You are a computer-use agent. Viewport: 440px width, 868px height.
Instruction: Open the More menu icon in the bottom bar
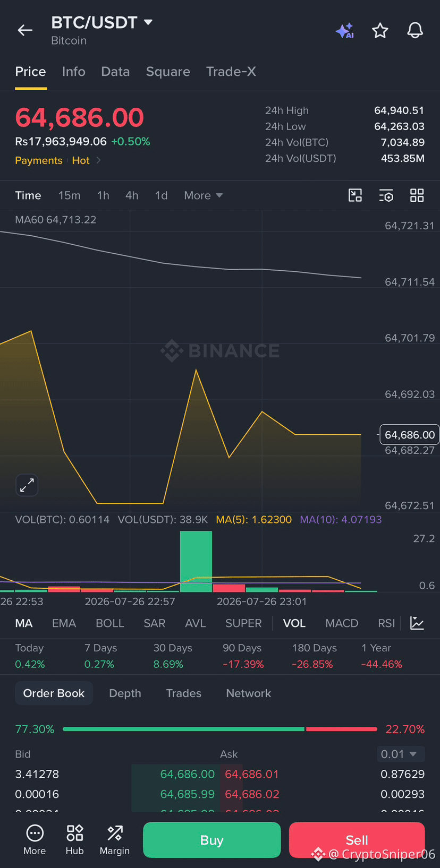coord(35,840)
